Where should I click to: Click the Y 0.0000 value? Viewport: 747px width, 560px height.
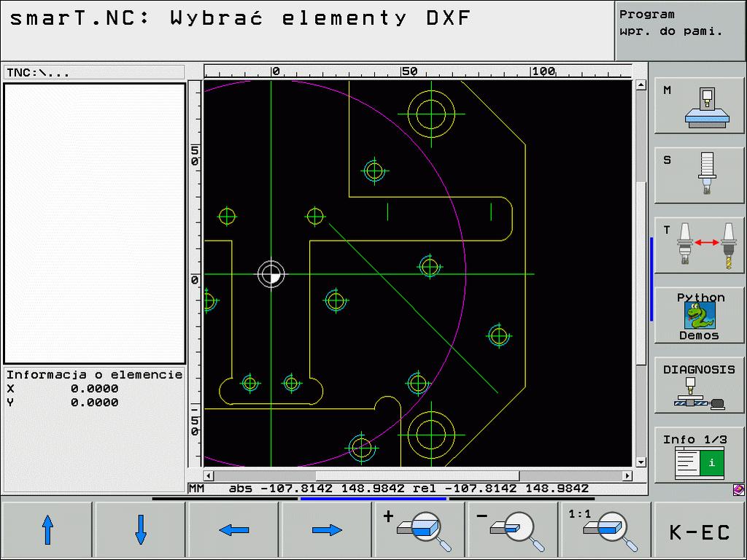94,402
